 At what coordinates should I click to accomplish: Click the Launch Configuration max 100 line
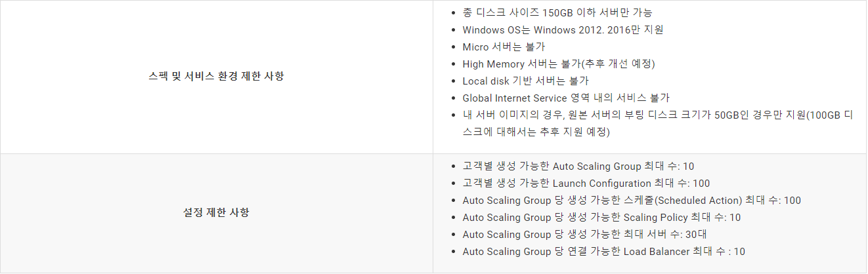coord(586,183)
